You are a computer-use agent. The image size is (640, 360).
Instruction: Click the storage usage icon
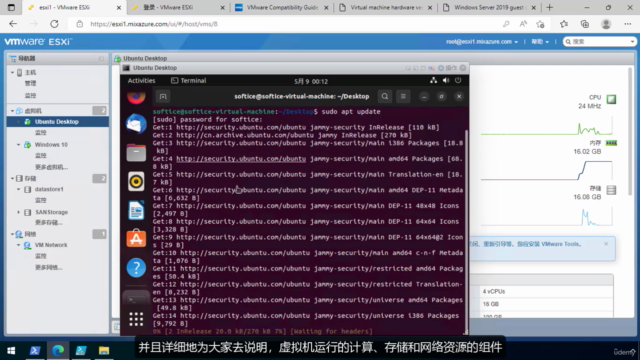611,190
